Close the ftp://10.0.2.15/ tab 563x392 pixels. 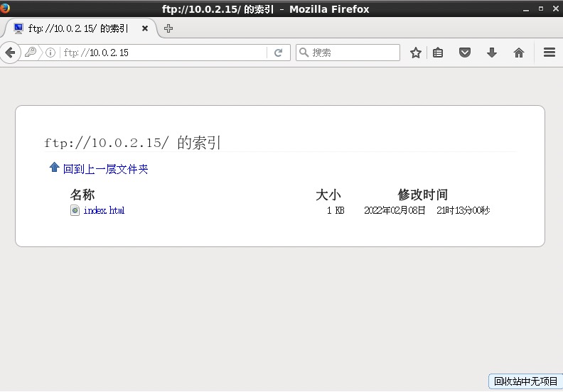[x=145, y=28]
